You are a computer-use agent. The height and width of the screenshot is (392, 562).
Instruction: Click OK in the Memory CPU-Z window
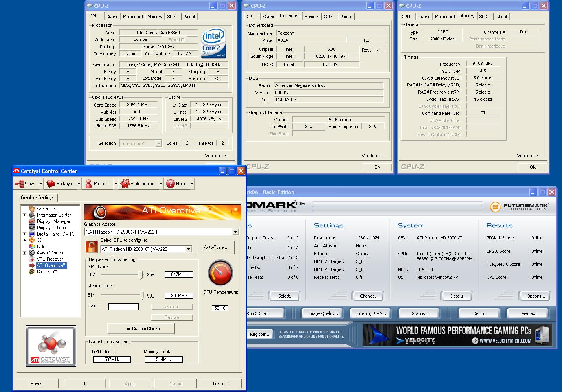(x=533, y=167)
